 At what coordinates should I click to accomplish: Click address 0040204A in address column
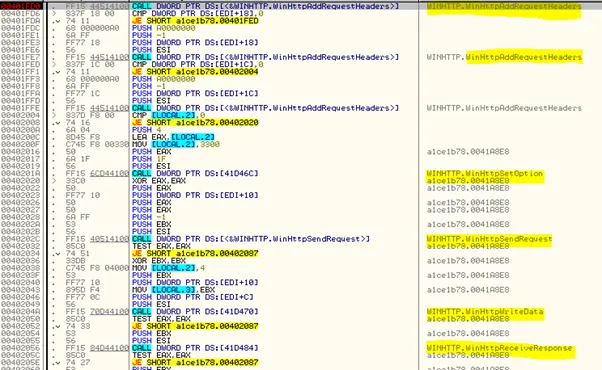[x=21, y=312]
